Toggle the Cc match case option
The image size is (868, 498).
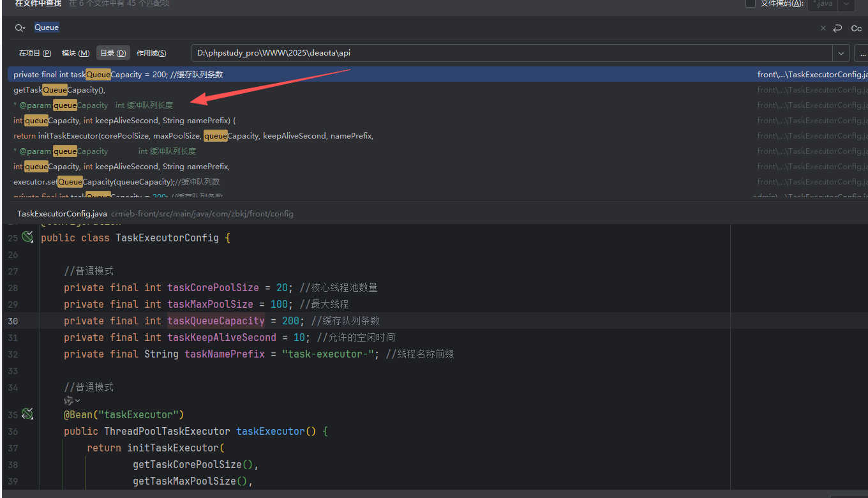pos(856,28)
